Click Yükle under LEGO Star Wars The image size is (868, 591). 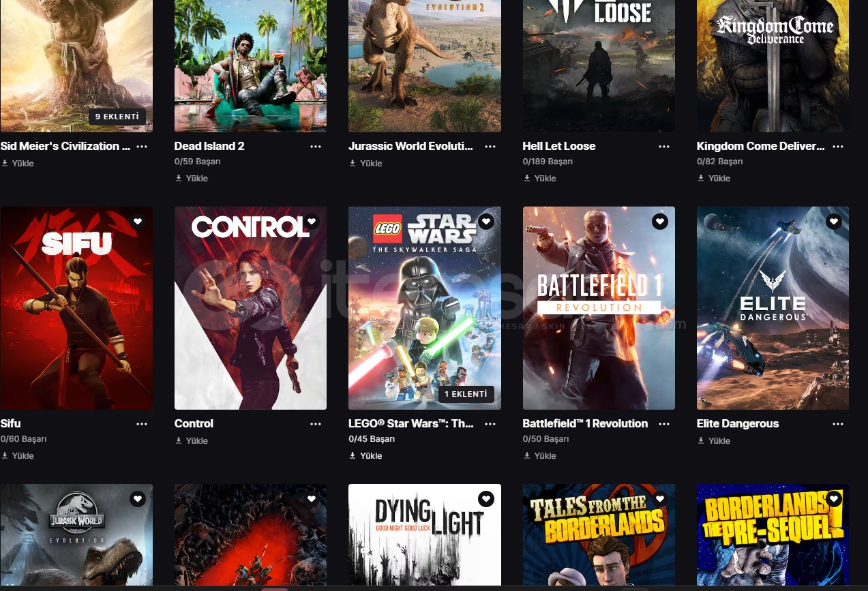365,456
